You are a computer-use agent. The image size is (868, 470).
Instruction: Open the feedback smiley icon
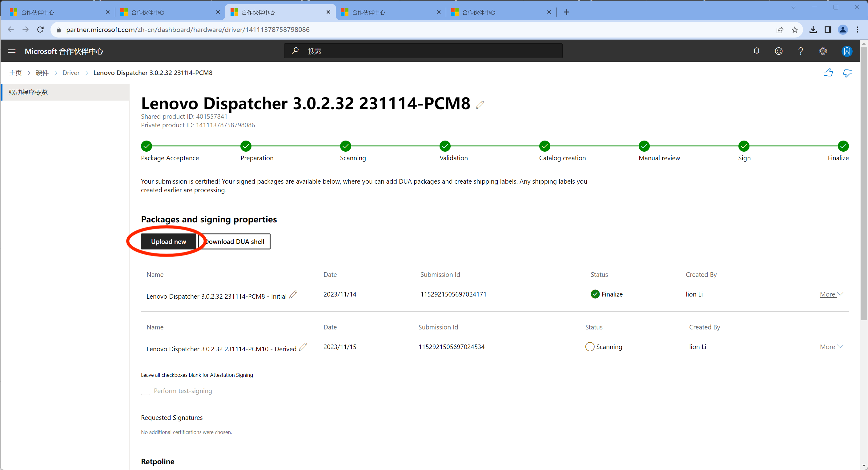[x=778, y=51]
